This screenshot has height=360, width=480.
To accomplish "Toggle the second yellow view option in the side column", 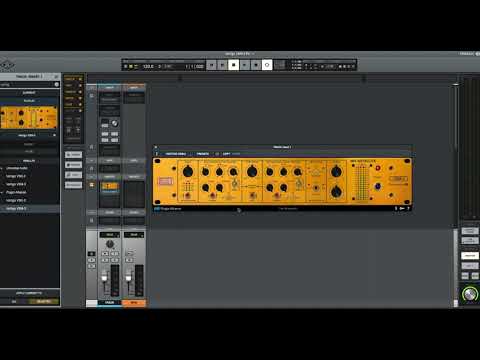I will pyautogui.click(x=73, y=85).
